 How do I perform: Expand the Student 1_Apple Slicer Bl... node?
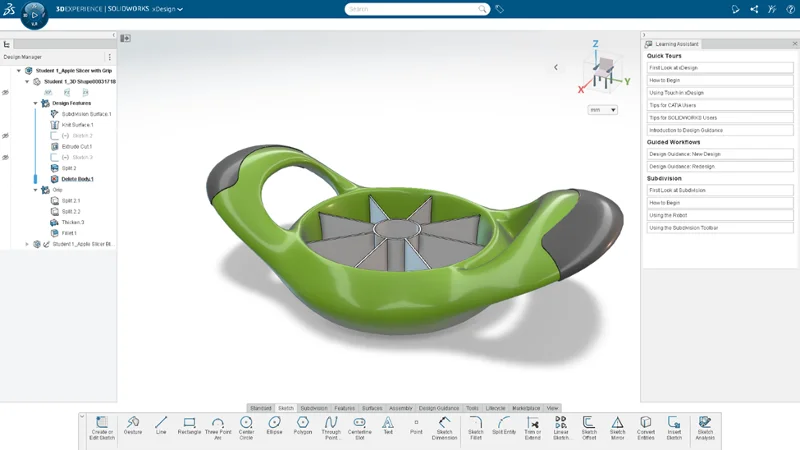coord(27,244)
